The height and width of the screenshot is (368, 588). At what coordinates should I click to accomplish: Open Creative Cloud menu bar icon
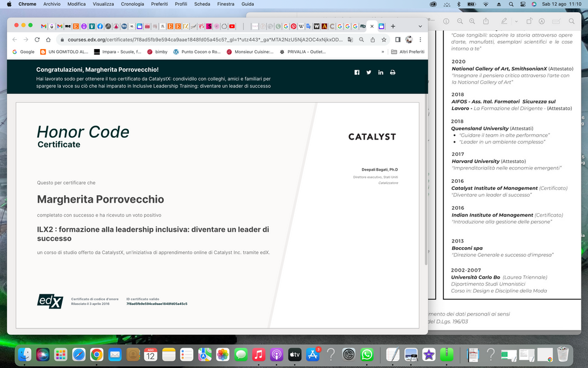[433, 4]
